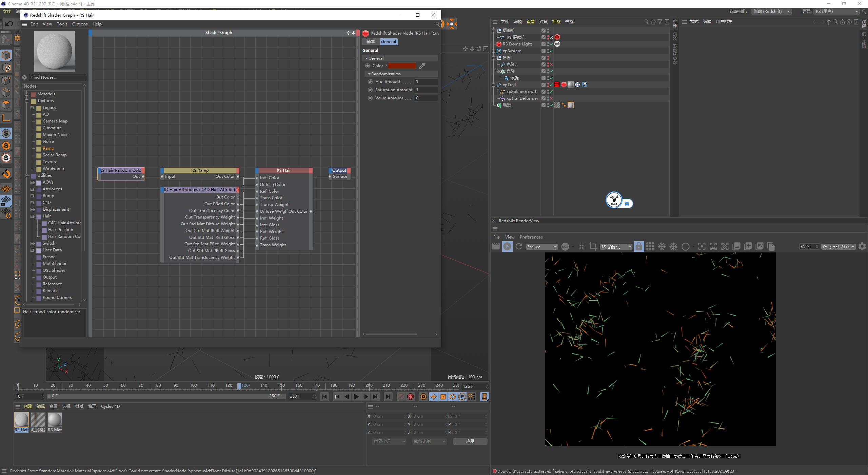The height and width of the screenshot is (475, 868).
Task: Jump to the animation end frame
Action: (x=388, y=397)
